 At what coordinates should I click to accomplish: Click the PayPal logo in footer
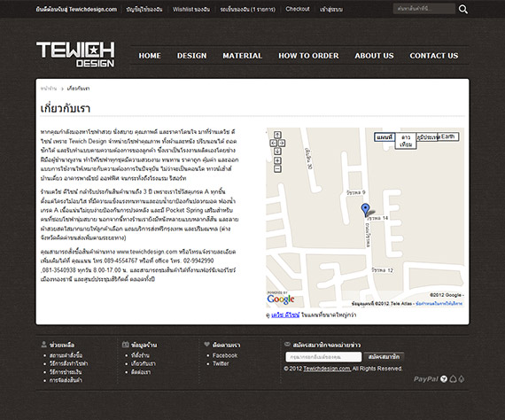click(425, 379)
